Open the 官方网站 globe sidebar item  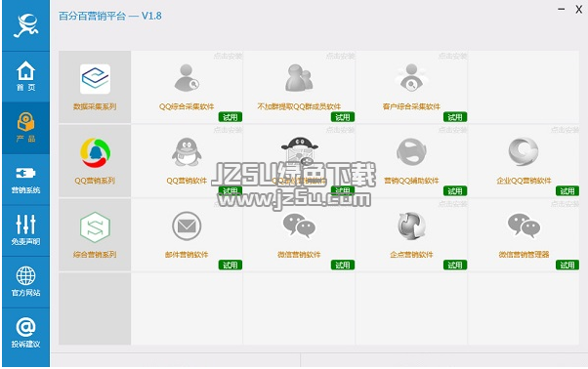point(25,282)
